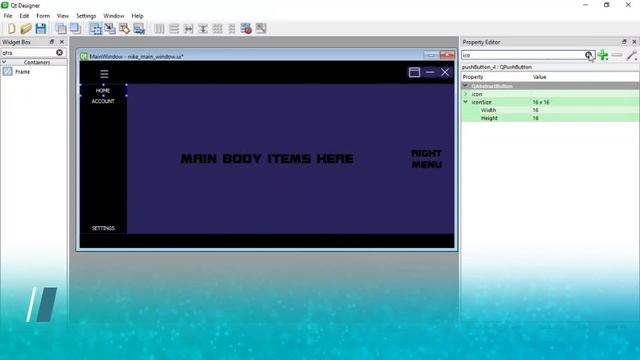
Task: Click the hamburger menu icon in the form
Action: [104, 74]
